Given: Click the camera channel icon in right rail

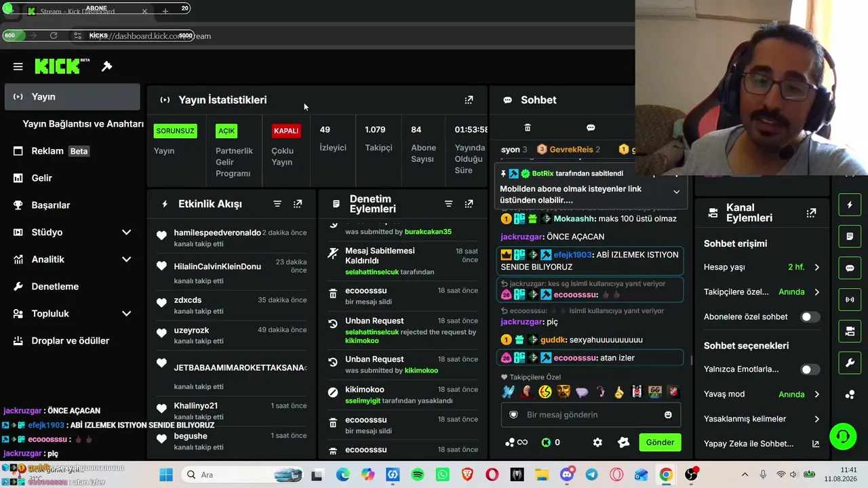Looking at the screenshot, I should coord(850,331).
